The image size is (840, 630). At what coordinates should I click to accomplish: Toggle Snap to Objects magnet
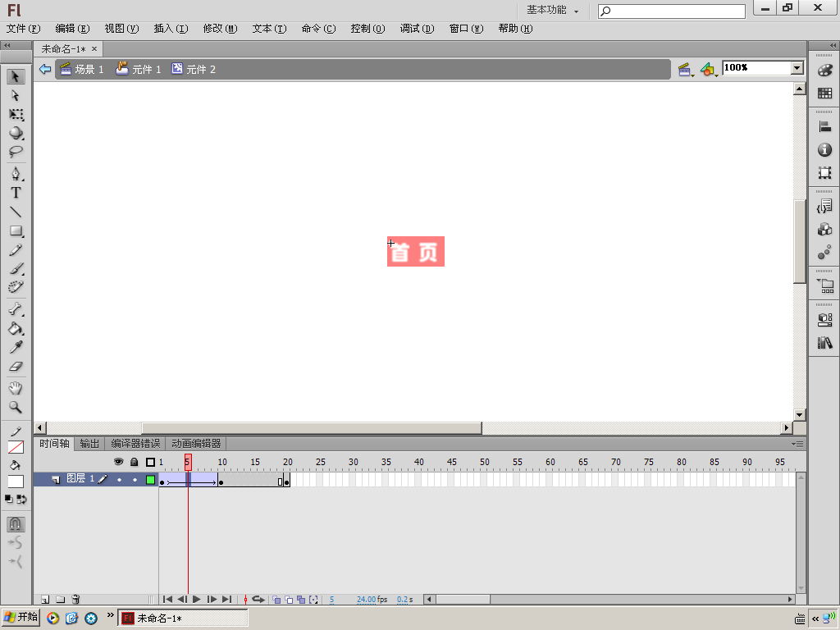click(16, 524)
